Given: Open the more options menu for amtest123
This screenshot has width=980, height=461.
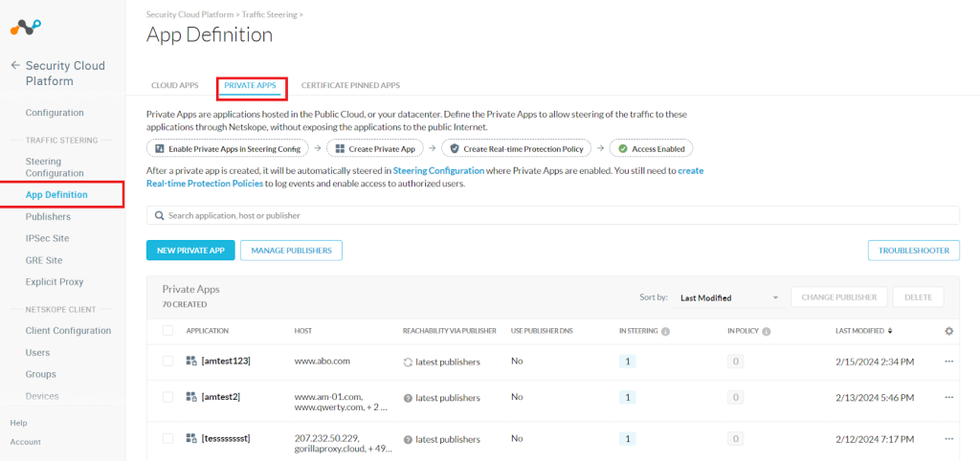Looking at the screenshot, I should click(x=948, y=362).
